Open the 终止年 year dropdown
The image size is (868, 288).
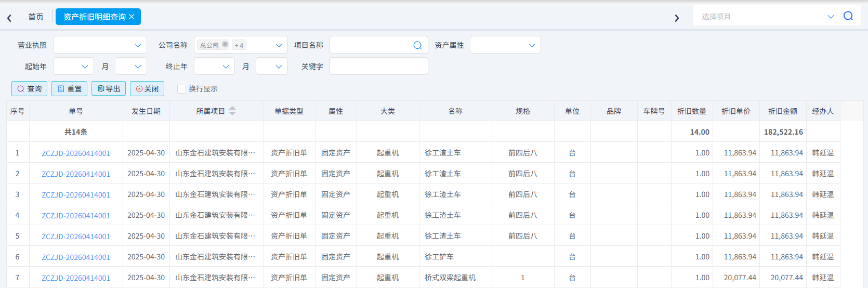(214, 66)
